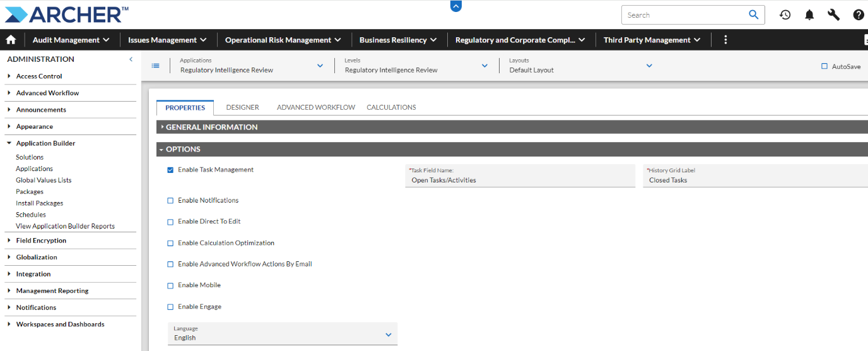
Task: Open Global Values Lists link
Action: click(x=44, y=180)
